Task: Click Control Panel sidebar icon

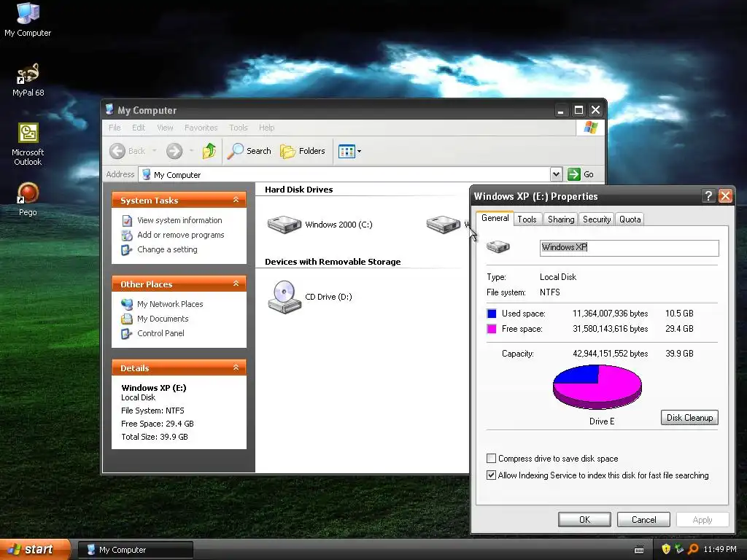Action: (x=127, y=333)
